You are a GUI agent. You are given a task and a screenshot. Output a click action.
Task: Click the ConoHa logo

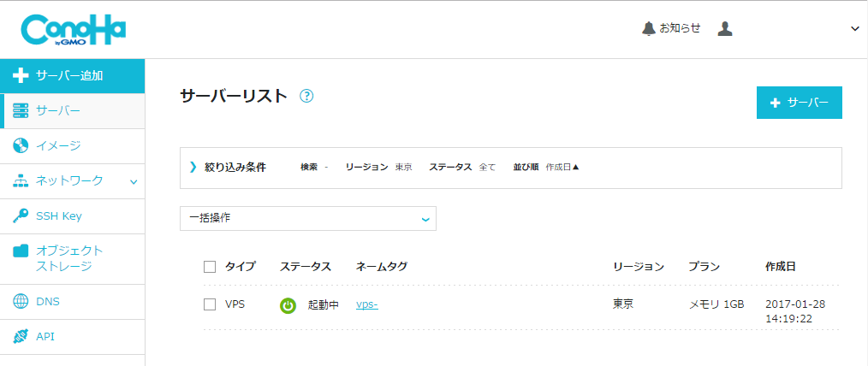pyautogui.click(x=74, y=30)
